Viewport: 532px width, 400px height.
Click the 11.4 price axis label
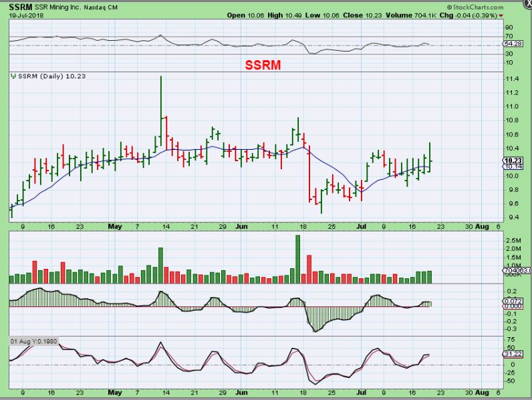point(512,79)
